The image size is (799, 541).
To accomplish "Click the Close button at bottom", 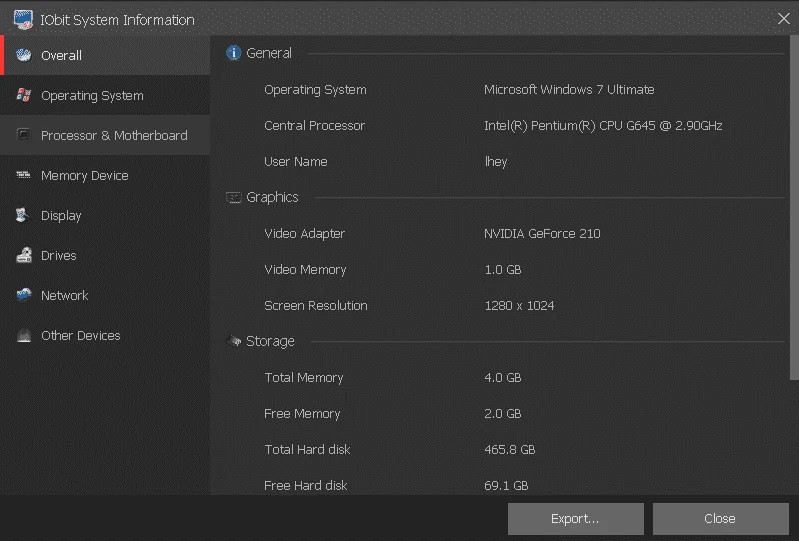I will click(x=721, y=519).
